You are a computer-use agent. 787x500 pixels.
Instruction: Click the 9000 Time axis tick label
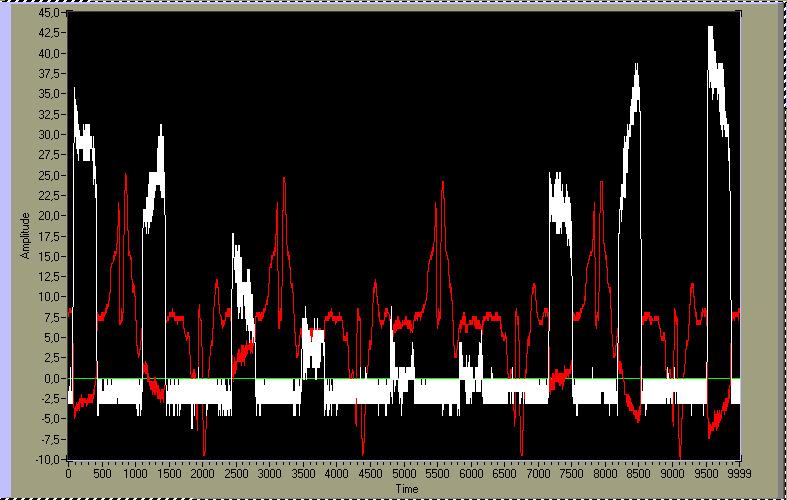click(x=673, y=473)
